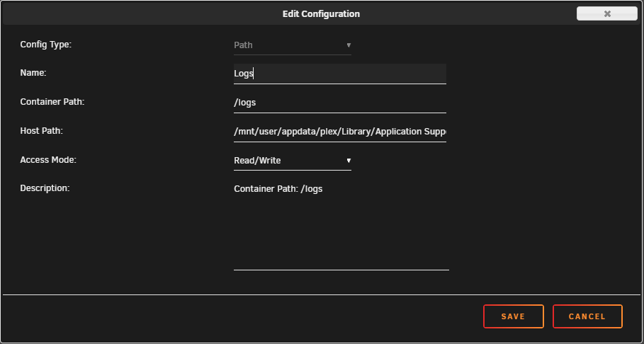Screen dimensions: 644x344
Task: Open the Access Mode Read/Write dropdown
Action: pyautogui.click(x=293, y=161)
